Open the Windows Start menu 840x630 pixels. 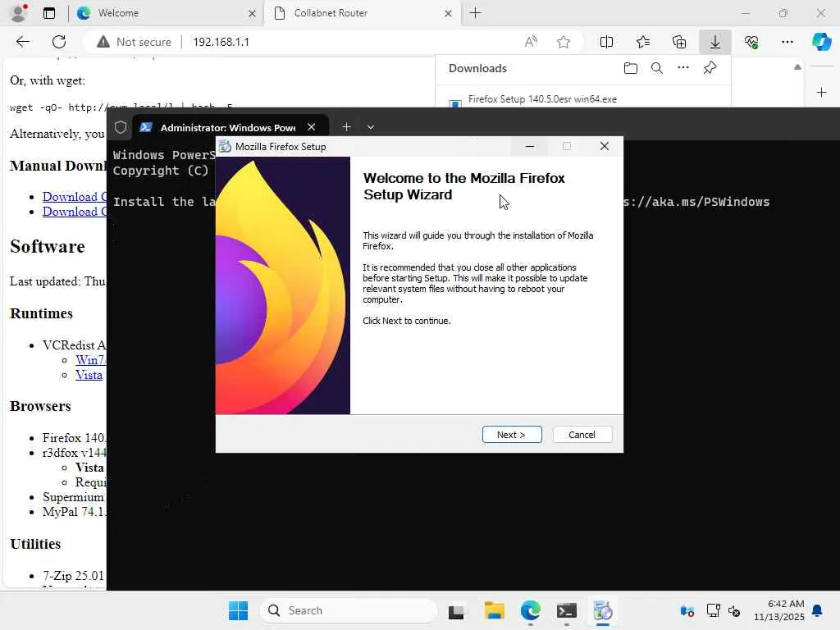[239, 610]
